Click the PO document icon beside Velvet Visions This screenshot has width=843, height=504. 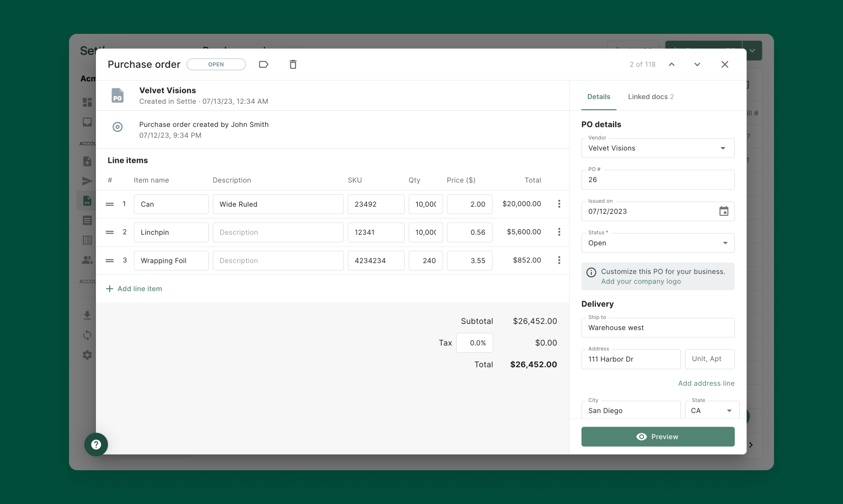(x=117, y=95)
